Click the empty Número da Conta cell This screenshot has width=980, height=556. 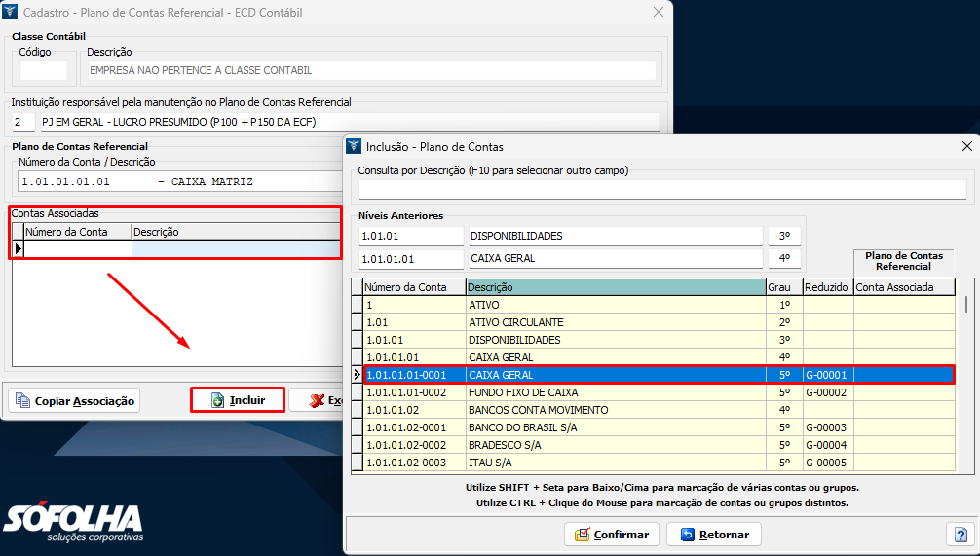pos(78,249)
